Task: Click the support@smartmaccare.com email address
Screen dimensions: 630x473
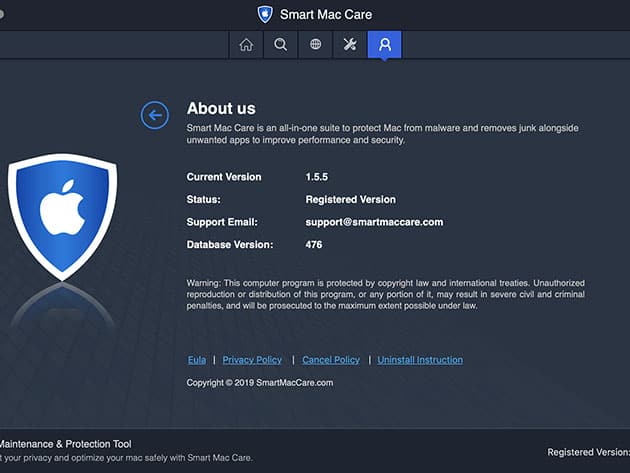Action: point(374,222)
